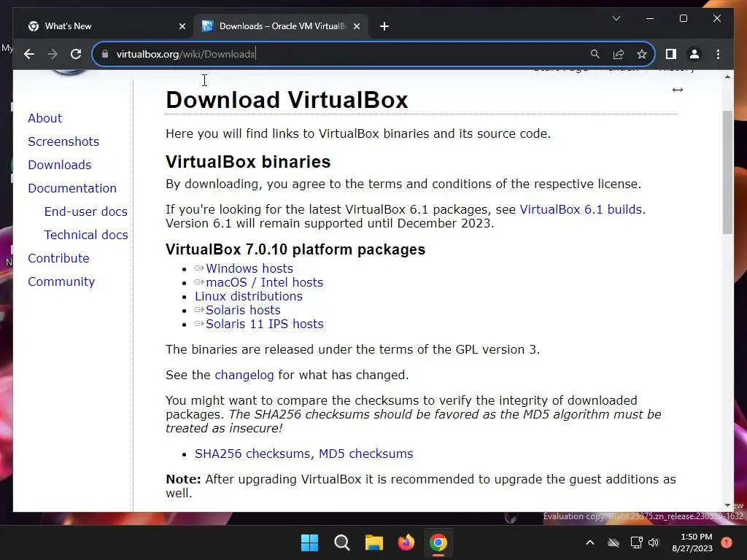Bookmark this page with the star icon
This screenshot has width=747, height=560.
click(x=642, y=54)
